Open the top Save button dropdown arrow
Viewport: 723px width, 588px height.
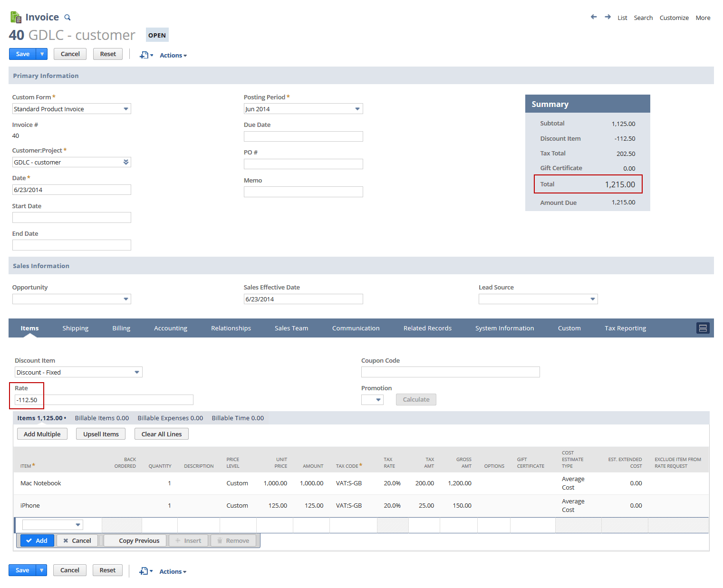point(42,54)
